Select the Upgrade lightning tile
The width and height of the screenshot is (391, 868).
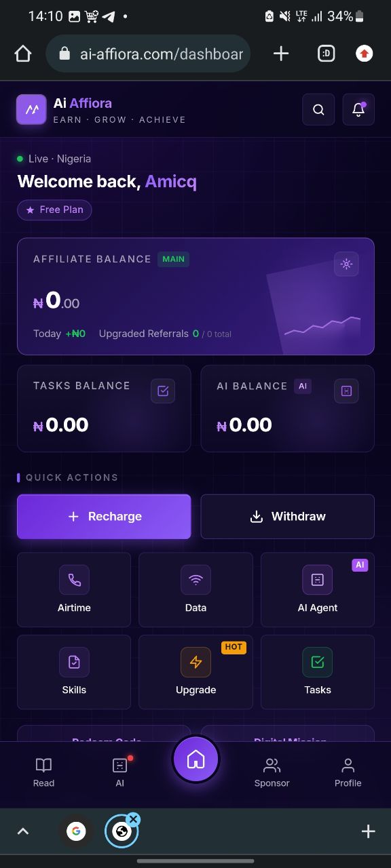pyautogui.click(x=195, y=672)
